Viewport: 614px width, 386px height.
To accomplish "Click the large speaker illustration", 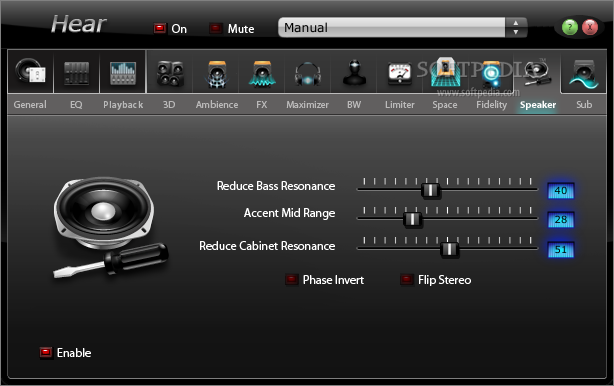I will click(111, 227).
